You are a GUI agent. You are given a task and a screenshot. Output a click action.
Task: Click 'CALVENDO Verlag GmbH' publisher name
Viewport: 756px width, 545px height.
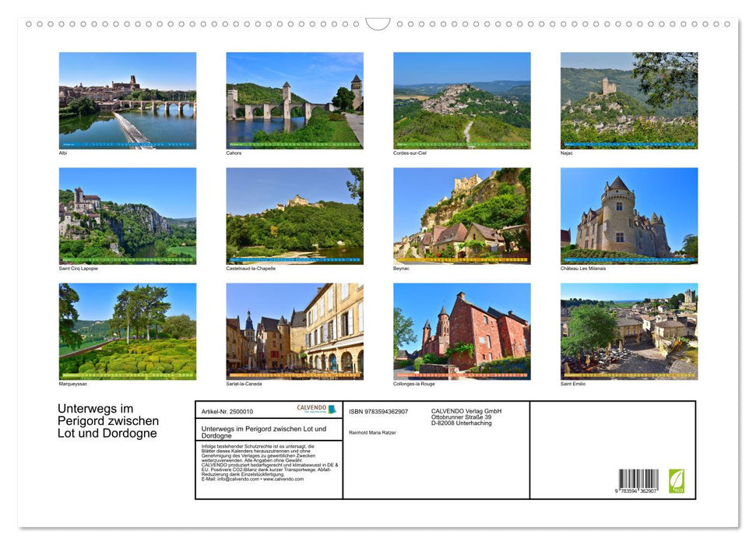[x=466, y=411]
